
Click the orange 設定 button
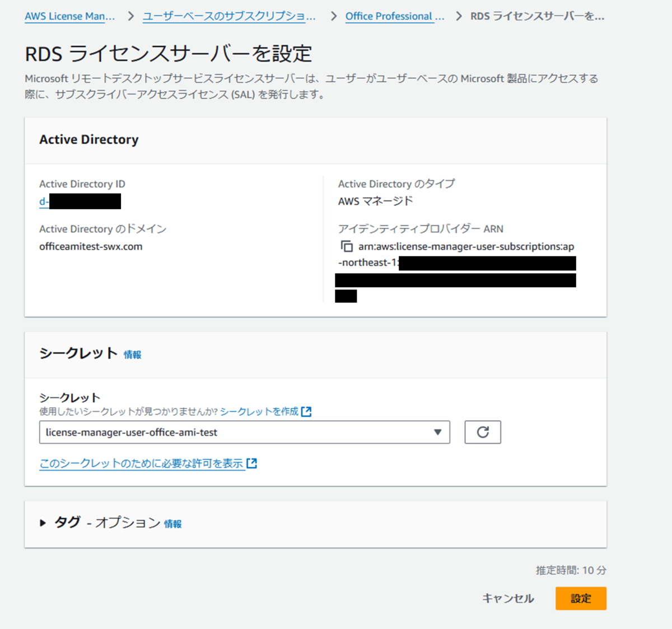pyautogui.click(x=581, y=598)
